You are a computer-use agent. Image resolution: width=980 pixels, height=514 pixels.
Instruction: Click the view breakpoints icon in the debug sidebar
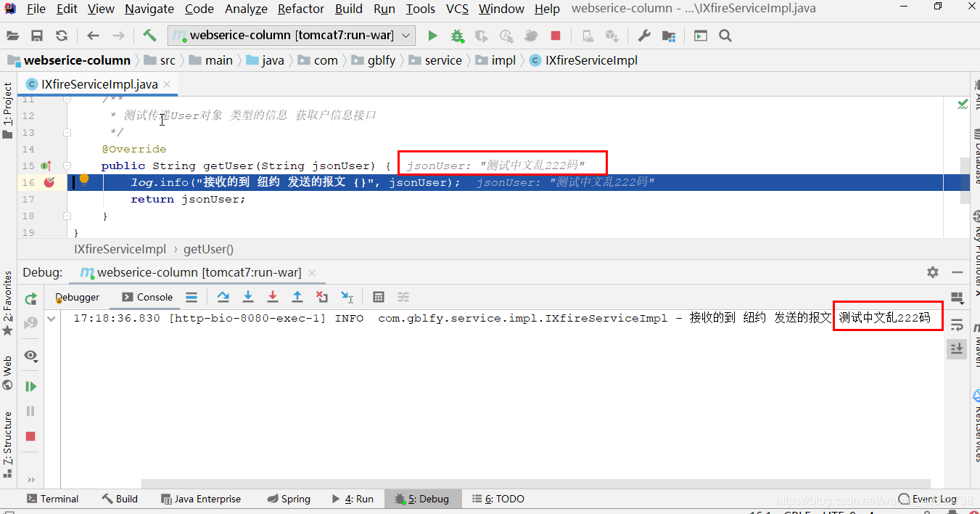pyautogui.click(x=30, y=355)
